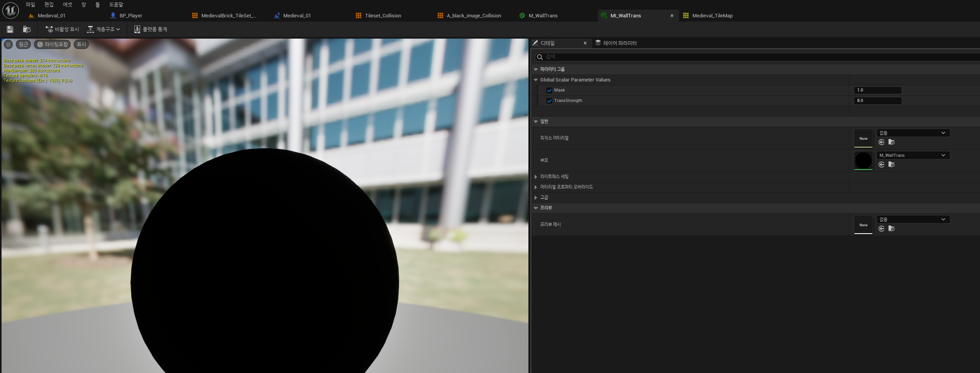This screenshot has width=980, height=373.
Task: Select the details (디테일) panel tab
Action: (547, 43)
